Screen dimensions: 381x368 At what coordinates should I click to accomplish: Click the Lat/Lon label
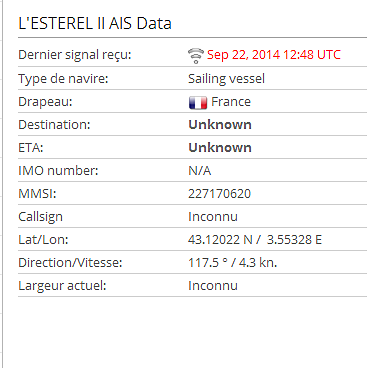pyautogui.click(x=43, y=240)
